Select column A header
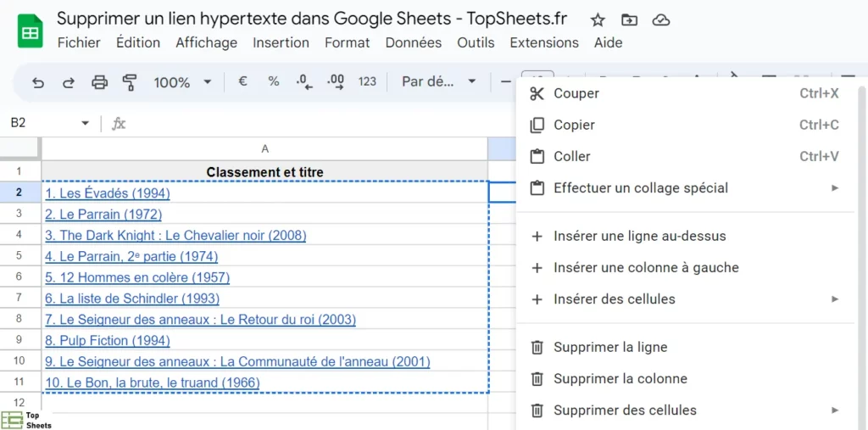 coord(264,149)
